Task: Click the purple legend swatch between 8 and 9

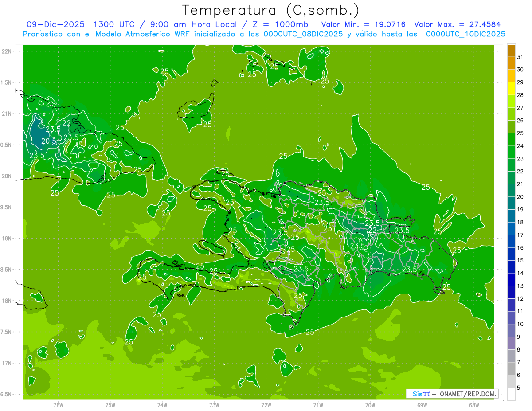Action: (x=511, y=344)
